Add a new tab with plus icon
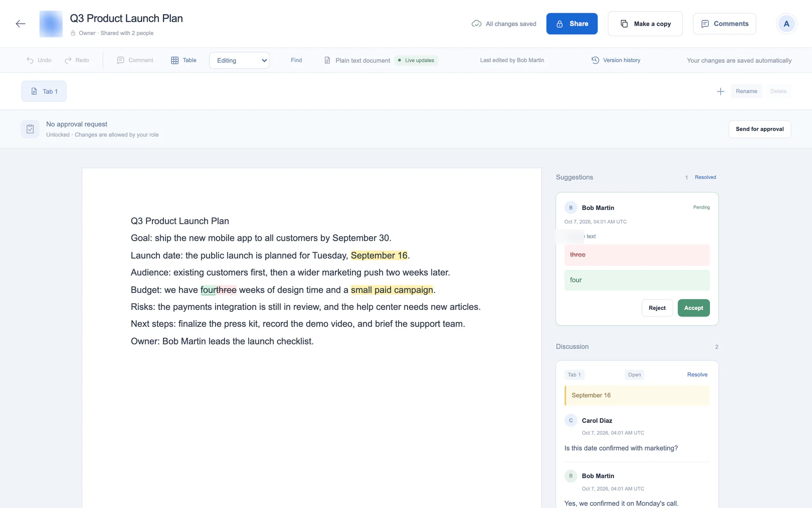 tap(721, 91)
